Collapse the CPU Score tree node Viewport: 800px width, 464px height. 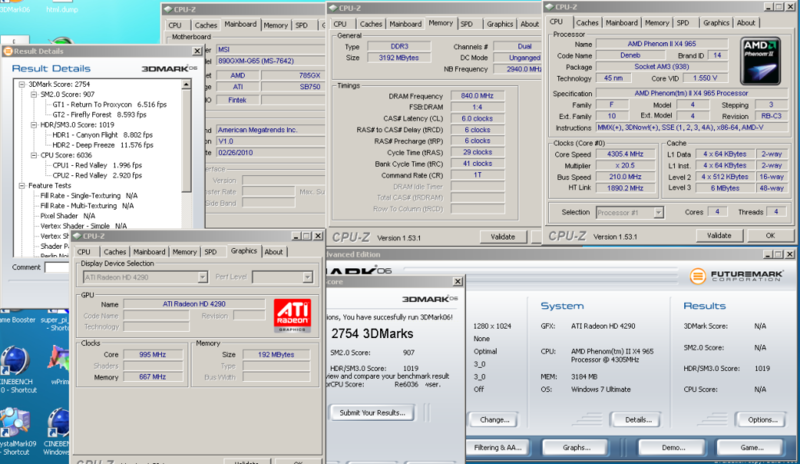[x=33, y=154]
